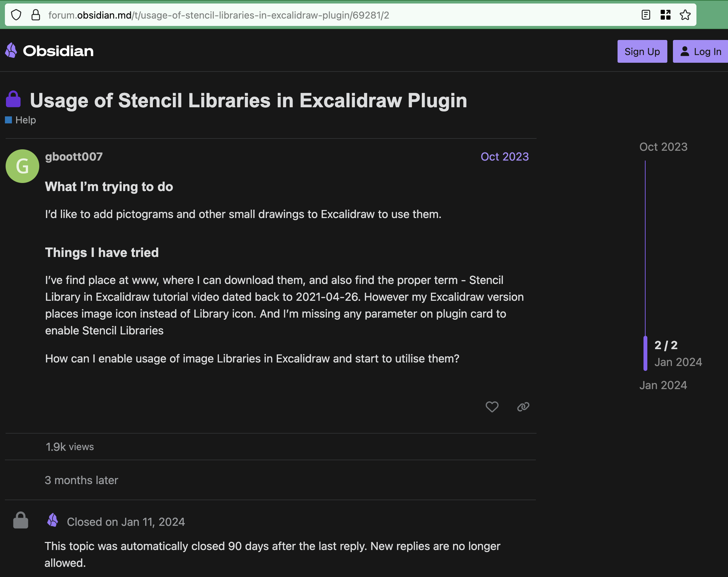This screenshot has height=577, width=728.
Task: Open gboott007's user profile link
Action: tap(74, 156)
